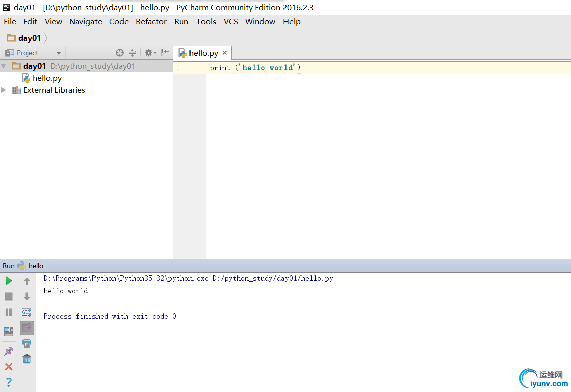The image size is (571, 392).
Task: Pin the Run tab with pin icon
Action: pos(9,351)
